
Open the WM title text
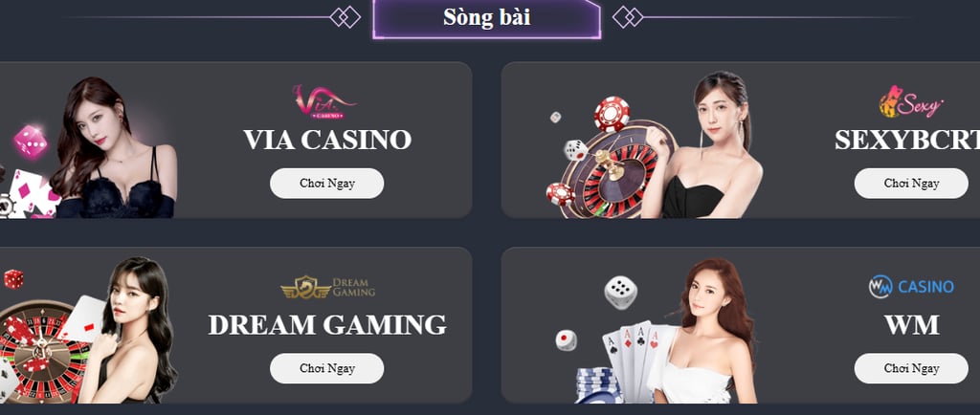click(911, 324)
